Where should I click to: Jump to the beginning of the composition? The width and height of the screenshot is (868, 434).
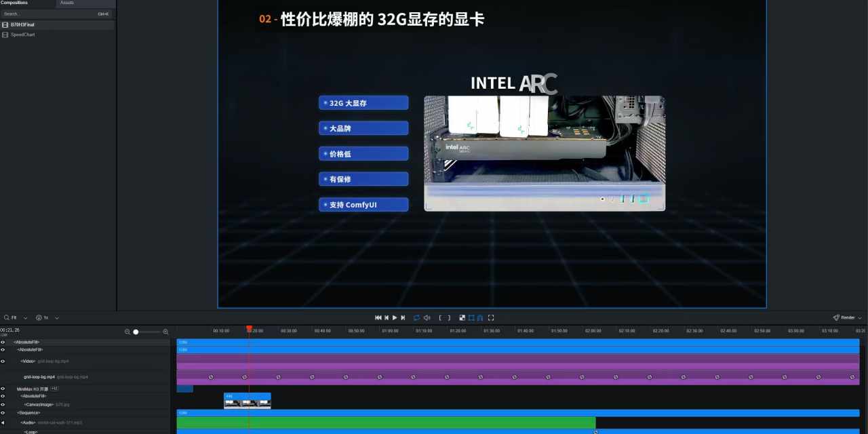(378, 317)
